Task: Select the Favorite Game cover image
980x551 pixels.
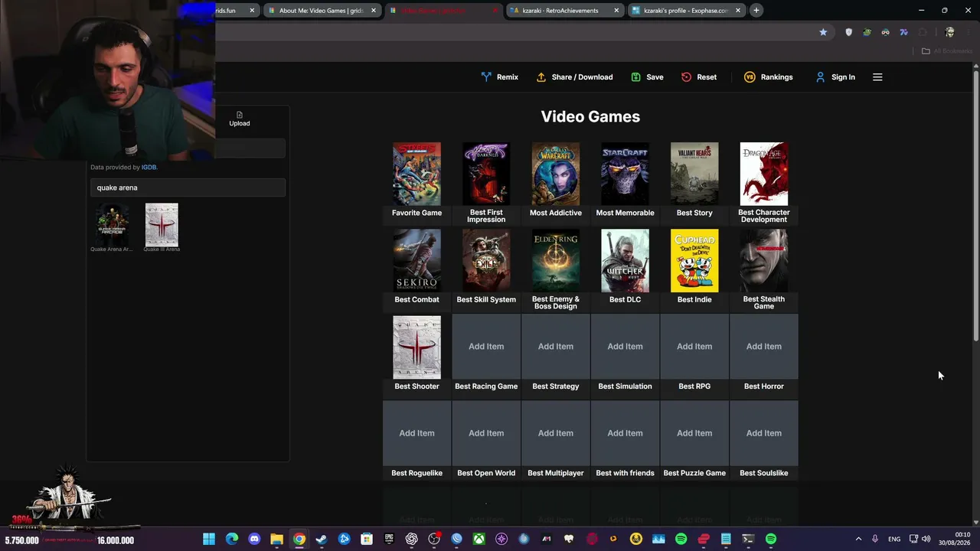Action: [416, 174]
